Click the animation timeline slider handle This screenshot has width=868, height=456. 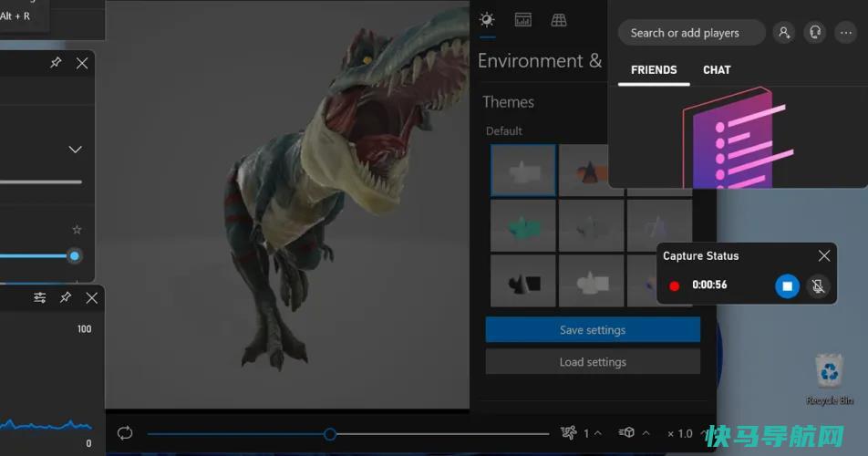330,434
